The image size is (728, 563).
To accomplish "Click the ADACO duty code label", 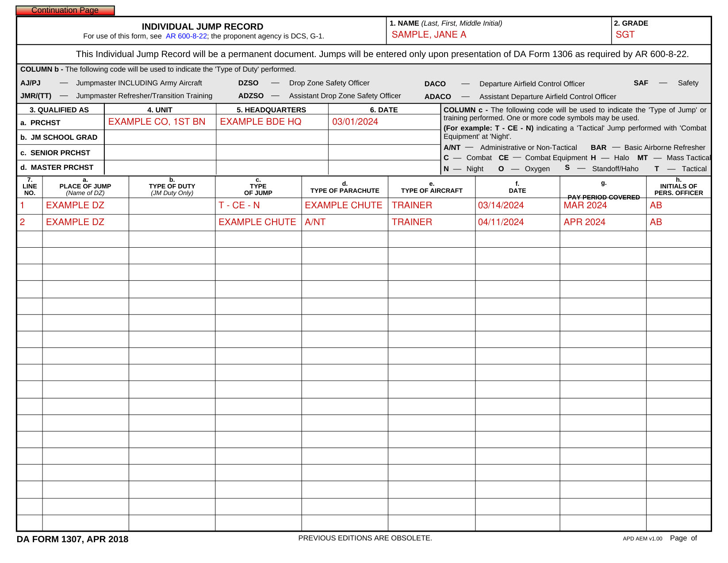I will 438,97.
